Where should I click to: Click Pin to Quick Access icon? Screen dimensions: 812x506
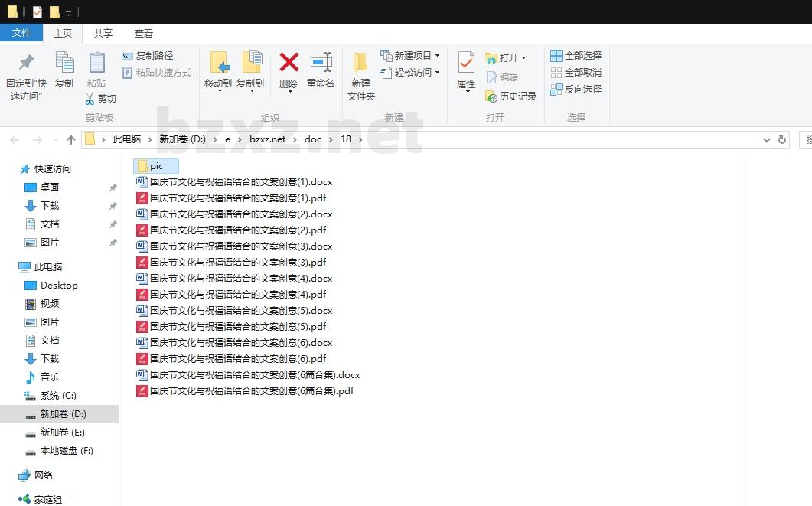(x=27, y=63)
